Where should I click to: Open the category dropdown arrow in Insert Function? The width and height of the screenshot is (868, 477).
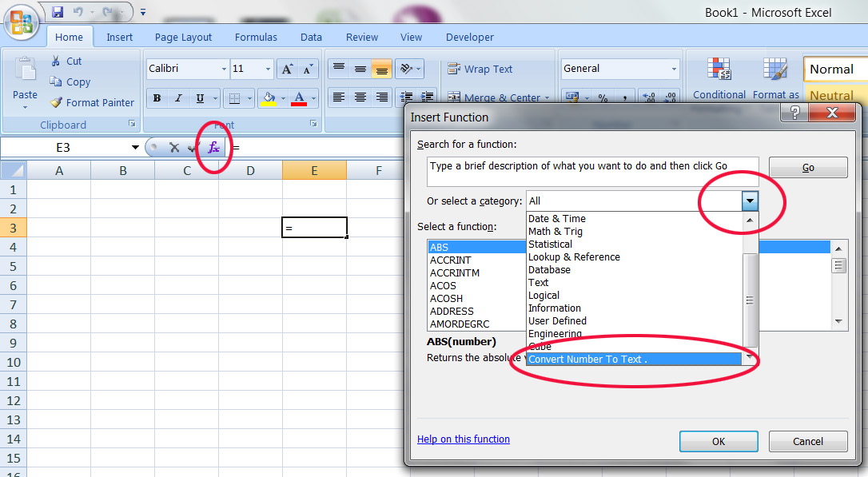pos(749,201)
